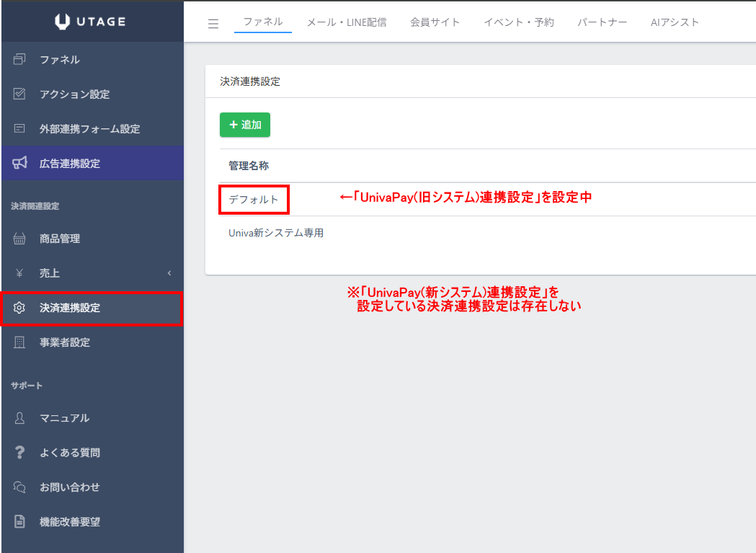This screenshot has width=756, height=553.
Task: Go to the AIアシスト tab
Action: pos(675,22)
